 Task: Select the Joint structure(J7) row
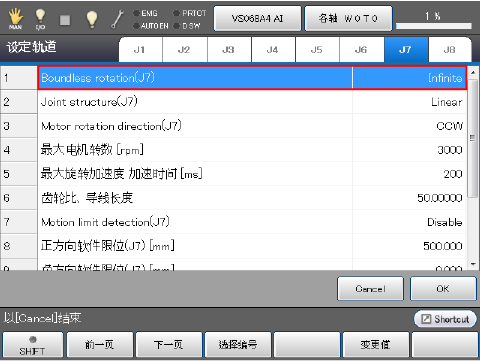tap(233, 102)
